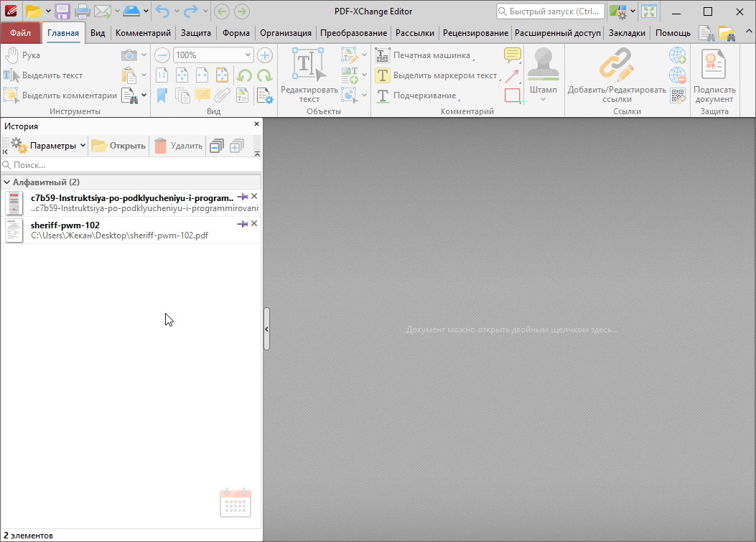Remove sheriff-pwm-102 from history with its X

coord(254,223)
